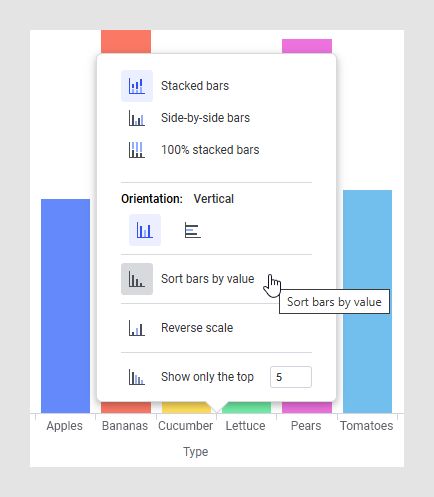Choose the Side-by-side bars icon
The image size is (434, 497).
click(x=137, y=118)
